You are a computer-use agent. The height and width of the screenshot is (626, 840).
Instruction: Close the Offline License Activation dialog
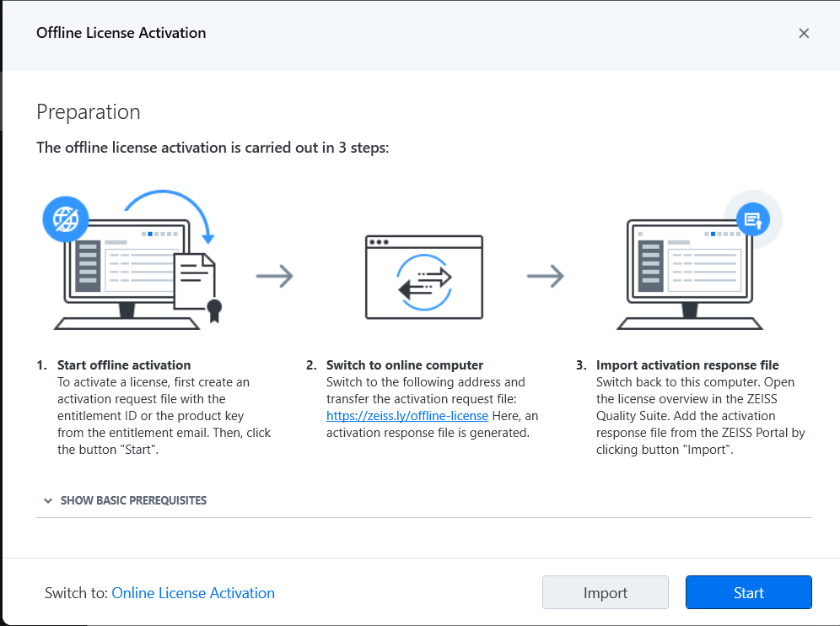(804, 33)
